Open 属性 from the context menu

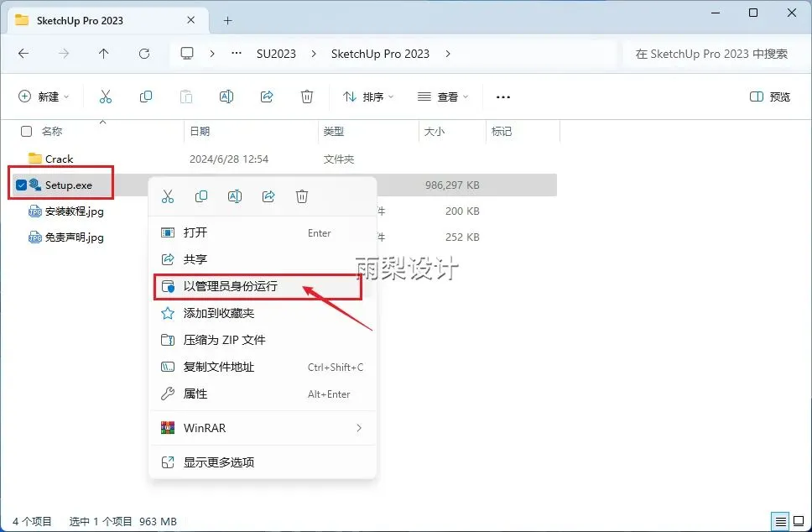[263, 394]
